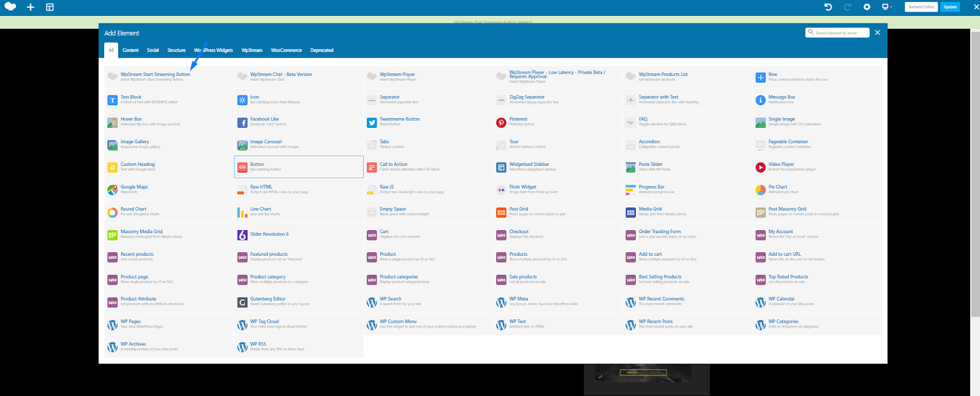Close the Add Element dialog
Screen dimensions: 980x396
click(x=877, y=32)
